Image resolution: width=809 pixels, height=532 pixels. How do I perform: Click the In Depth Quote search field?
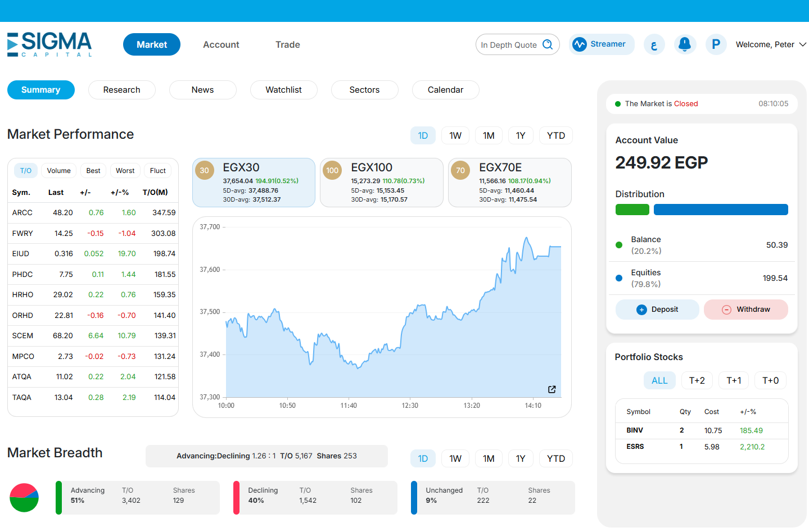509,45
